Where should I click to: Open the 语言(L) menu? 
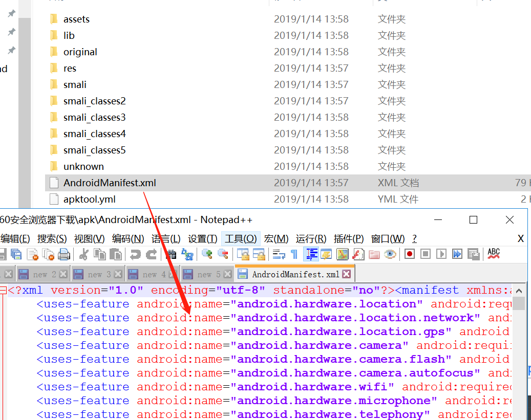click(x=166, y=239)
